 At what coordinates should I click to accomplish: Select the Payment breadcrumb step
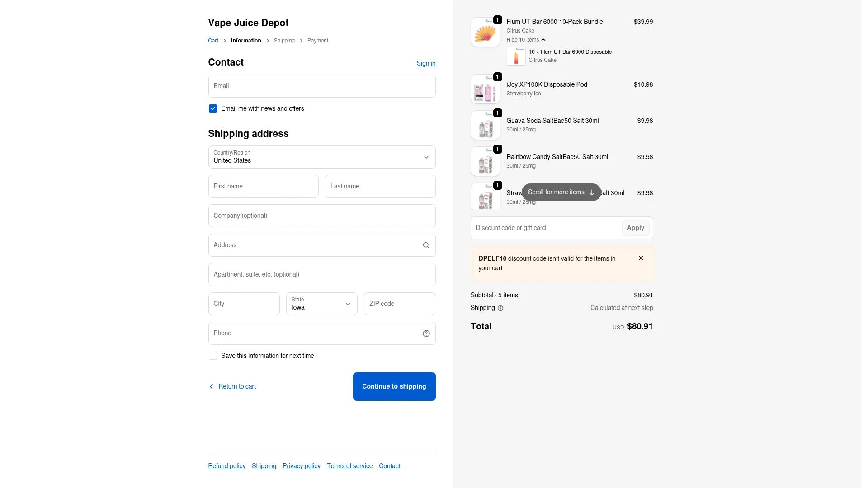point(317,41)
